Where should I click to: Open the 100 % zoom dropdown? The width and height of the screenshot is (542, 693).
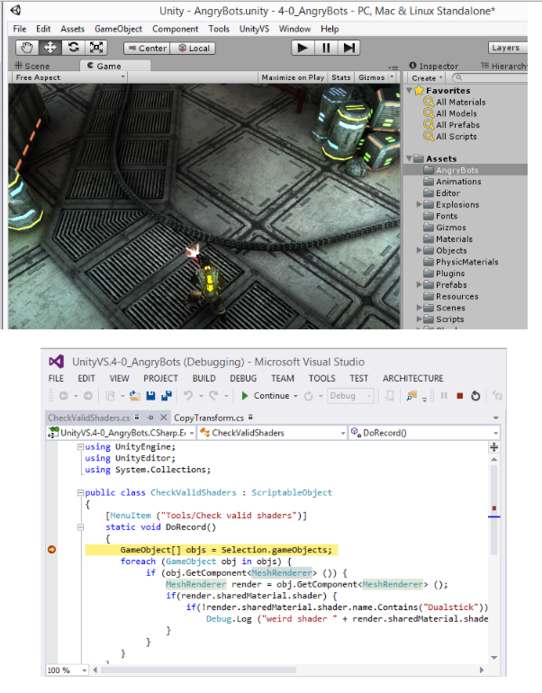tap(67, 670)
